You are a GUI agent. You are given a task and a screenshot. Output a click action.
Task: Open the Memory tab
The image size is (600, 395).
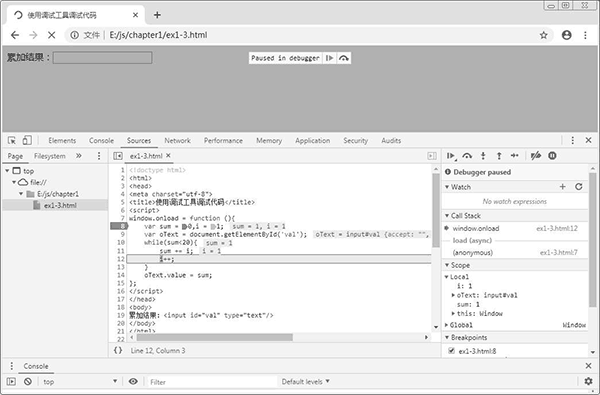(269, 140)
